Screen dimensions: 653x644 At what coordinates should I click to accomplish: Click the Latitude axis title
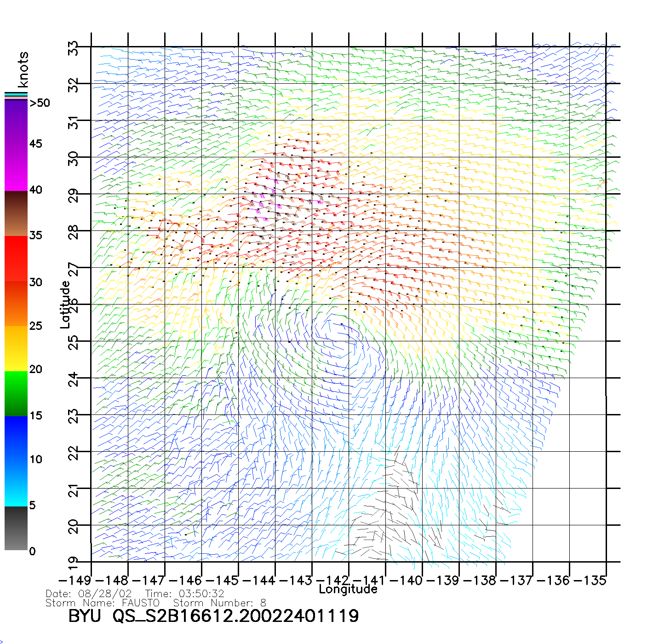(x=65, y=305)
